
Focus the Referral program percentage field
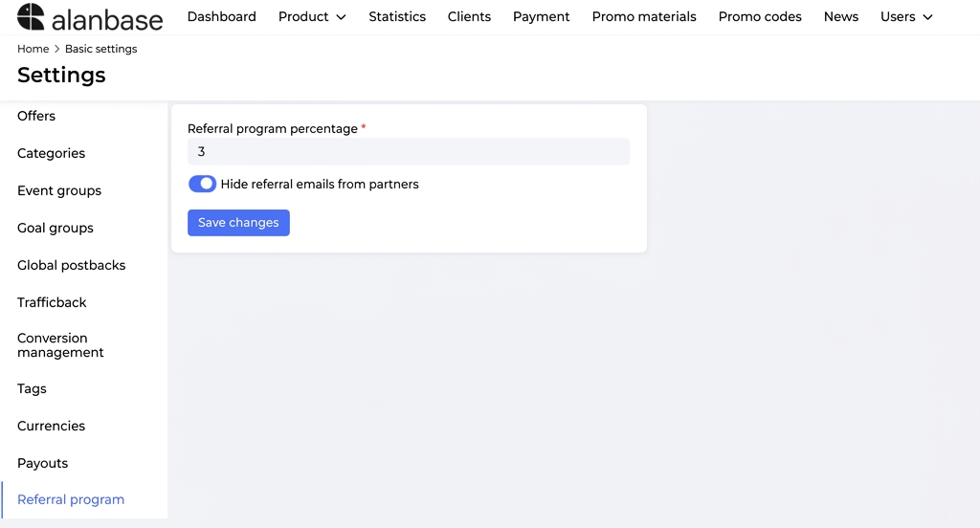[409, 152]
